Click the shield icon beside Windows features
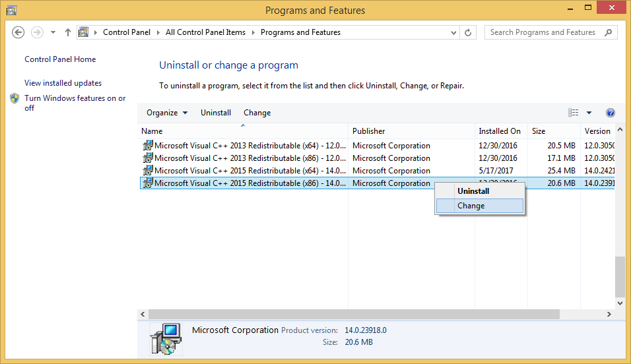 pyautogui.click(x=15, y=98)
